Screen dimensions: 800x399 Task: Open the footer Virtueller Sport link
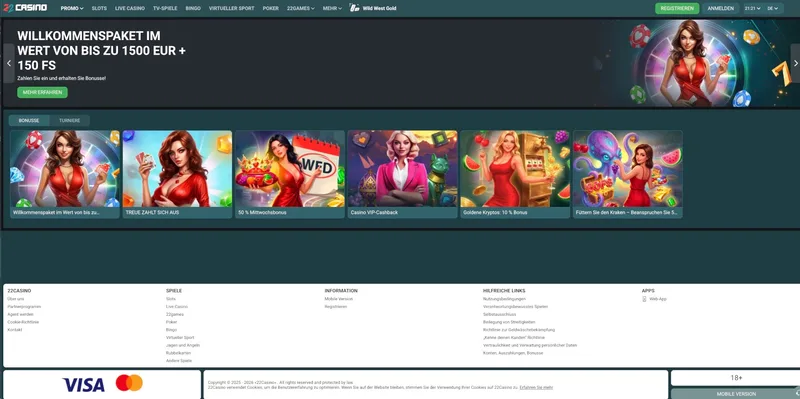[180, 338]
